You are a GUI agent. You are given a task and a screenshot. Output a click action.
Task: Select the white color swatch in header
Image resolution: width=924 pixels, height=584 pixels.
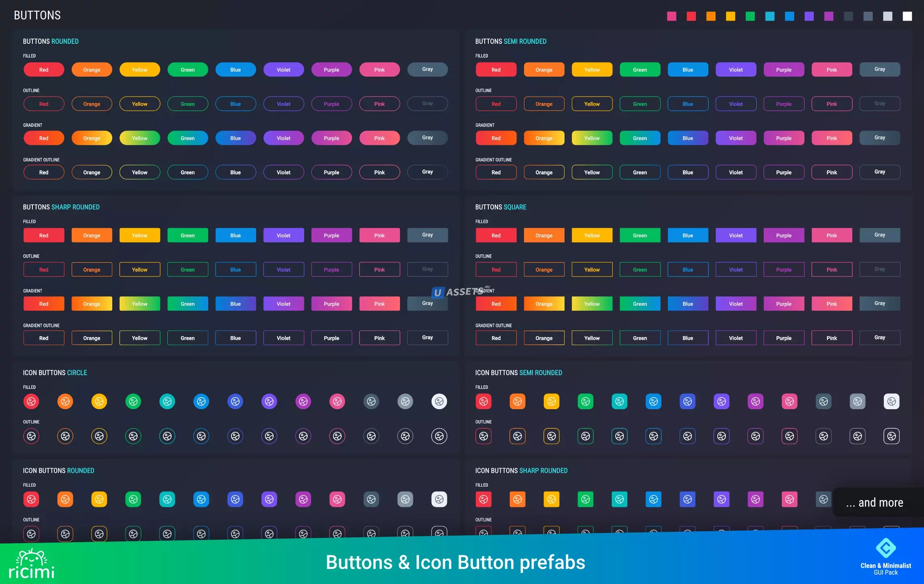[x=907, y=16]
